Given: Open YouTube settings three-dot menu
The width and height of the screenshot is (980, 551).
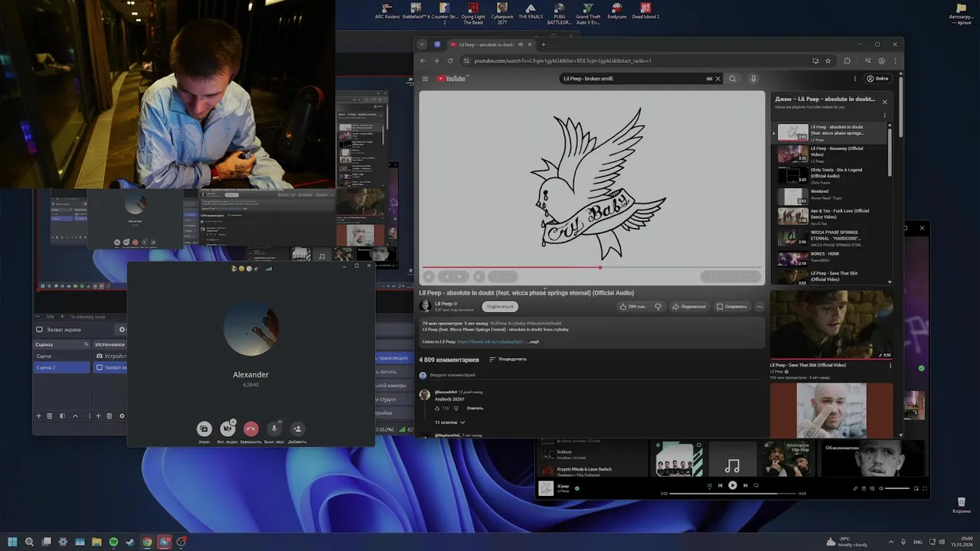Looking at the screenshot, I should (855, 78).
